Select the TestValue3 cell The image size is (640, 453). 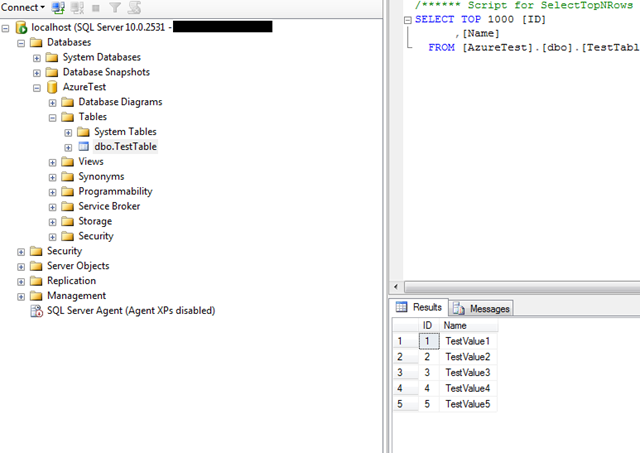[x=468, y=373]
